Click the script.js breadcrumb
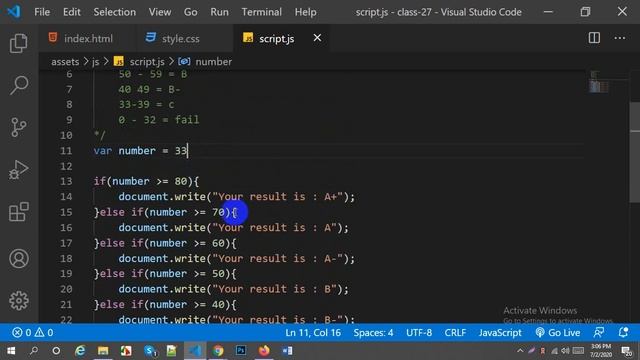The width and height of the screenshot is (640, 360). [x=147, y=62]
